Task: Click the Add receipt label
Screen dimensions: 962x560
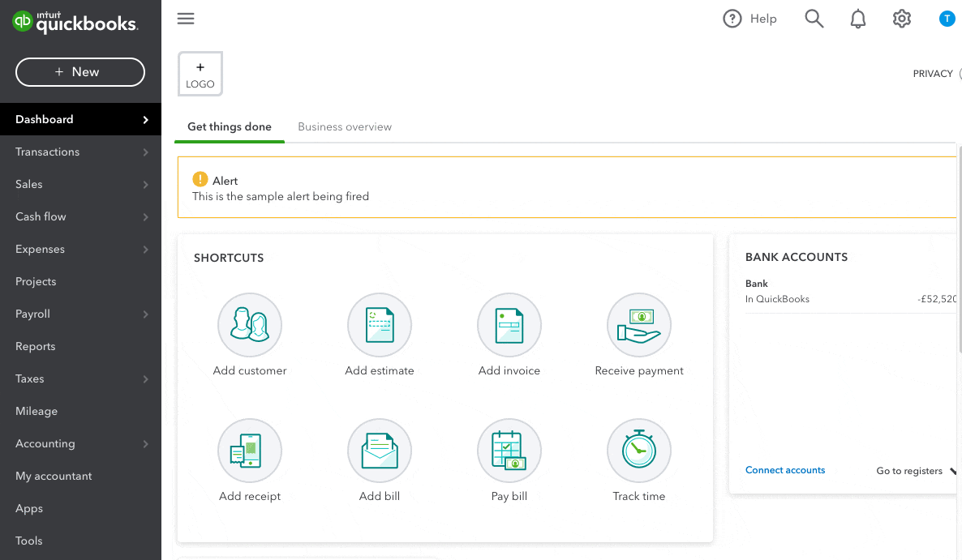Action: pyautogui.click(x=250, y=496)
